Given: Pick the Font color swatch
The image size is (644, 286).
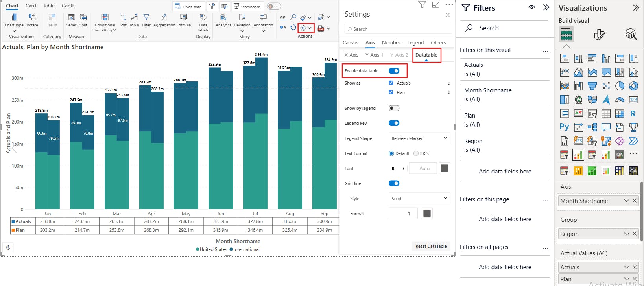Looking at the screenshot, I should click(445, 168).
